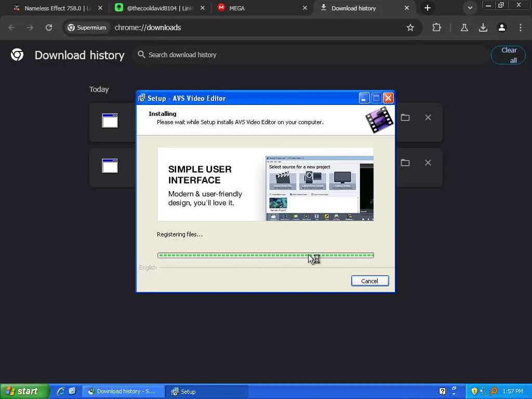Close the Nameless Effect tab
This screenshot has height=399, width=532.
pos(100,8)
